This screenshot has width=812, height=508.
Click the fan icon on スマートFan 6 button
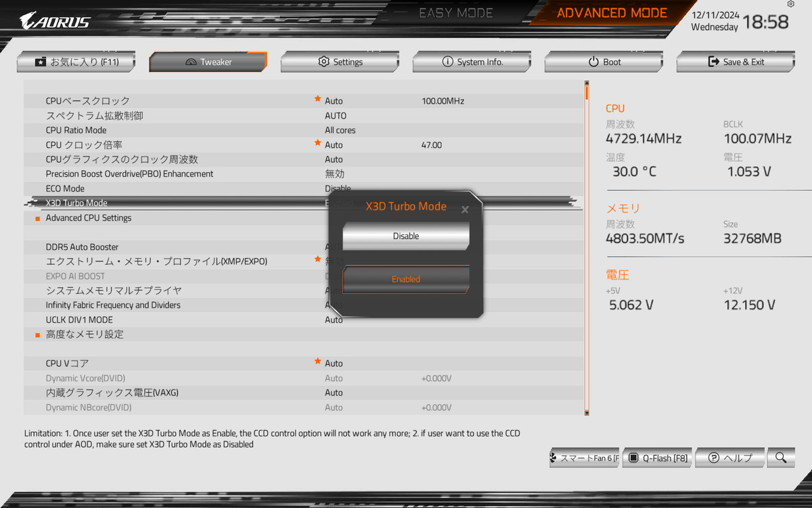point(554,458)
